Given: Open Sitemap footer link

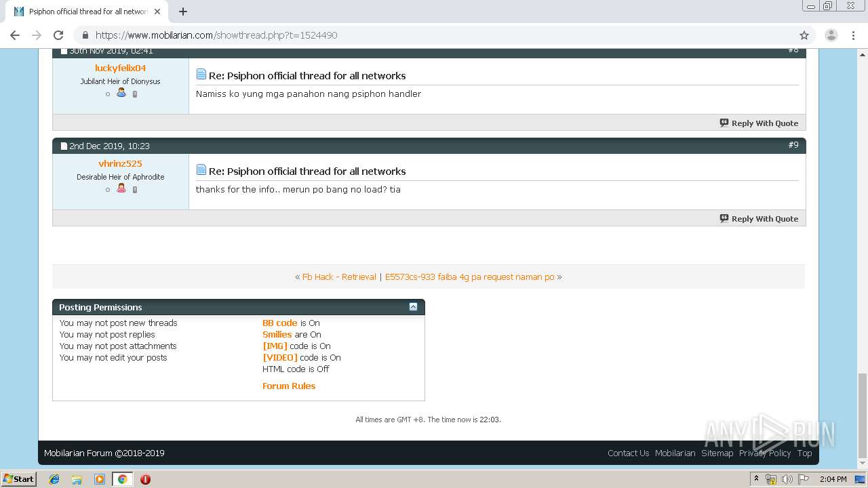Looking at the screenshot, I should click(x=717, y=453).
